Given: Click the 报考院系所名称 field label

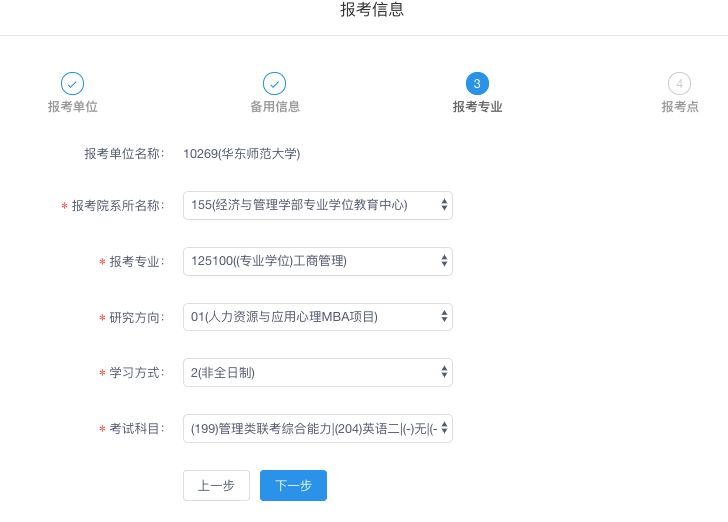Looking at the screenshot, I should [x=117, y=206].
